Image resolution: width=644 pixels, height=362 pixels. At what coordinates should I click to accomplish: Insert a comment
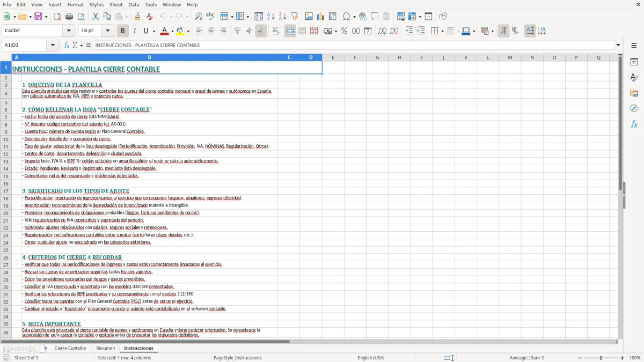pos(375,17)
